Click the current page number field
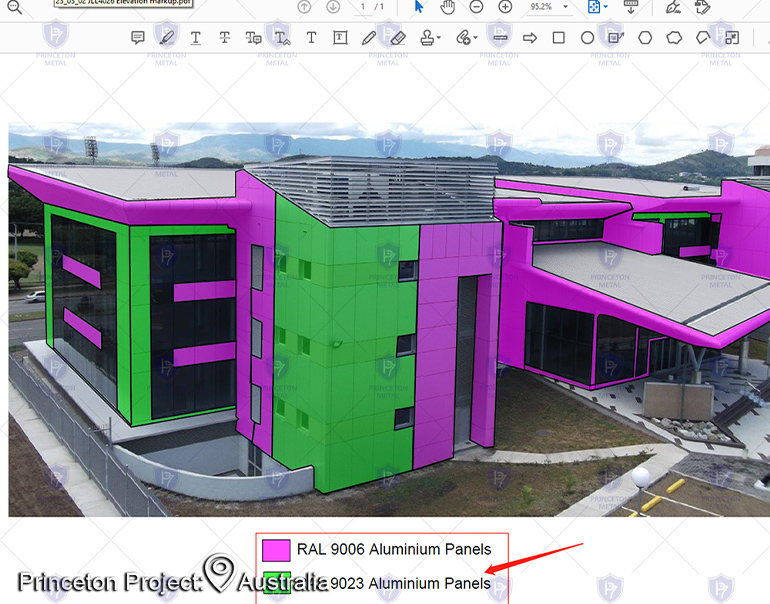The height and width of the screenshot is (604, 770). pos(363,7)
